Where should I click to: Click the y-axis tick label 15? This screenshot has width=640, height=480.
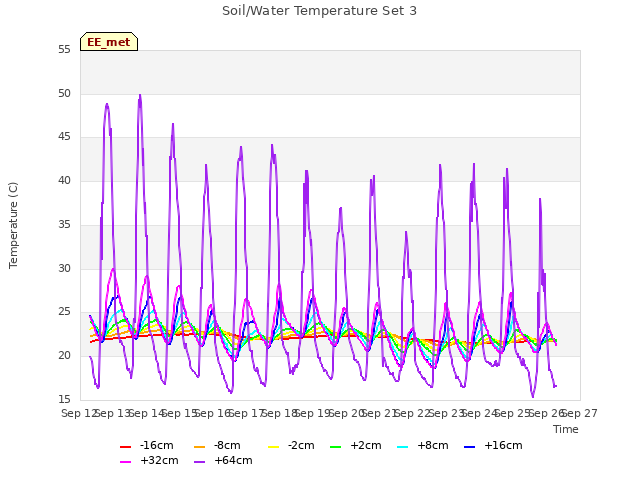(64, 399)
